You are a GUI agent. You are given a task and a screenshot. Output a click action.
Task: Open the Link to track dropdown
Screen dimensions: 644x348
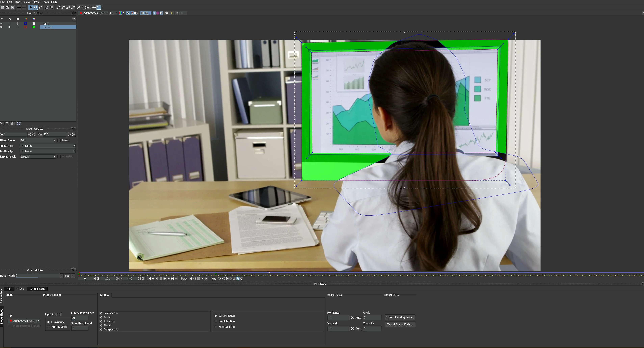[38, 157]
